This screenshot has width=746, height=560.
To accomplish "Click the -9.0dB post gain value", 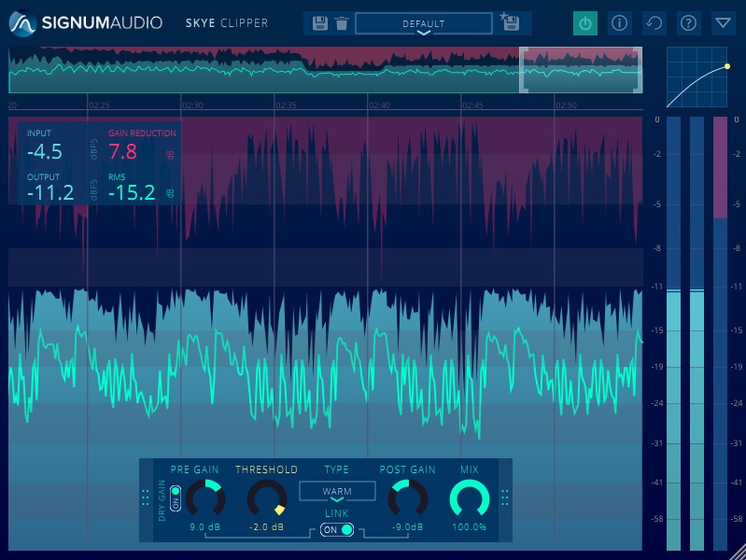I will (x=408, y=527).
